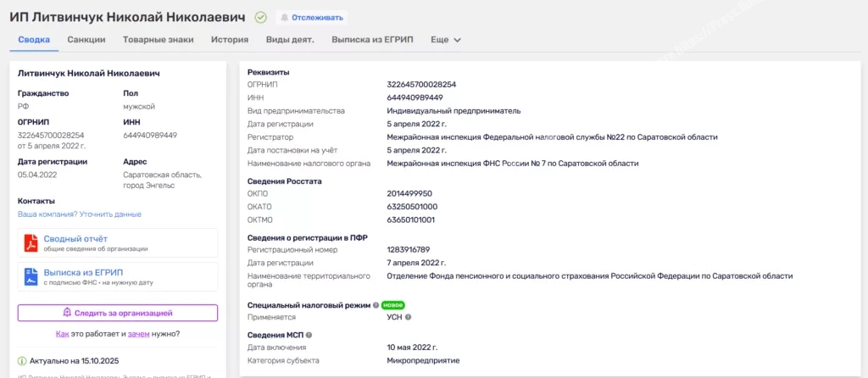The image size is (868, 378).
Task: Click the bell icon in Отслеживать button
Action: [284, 17]
